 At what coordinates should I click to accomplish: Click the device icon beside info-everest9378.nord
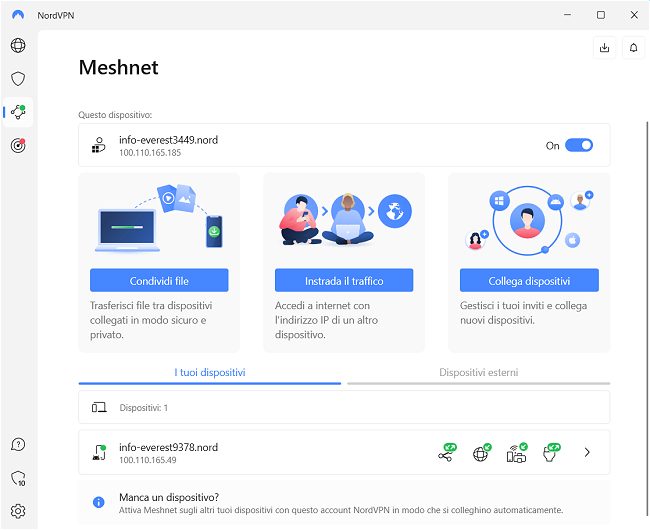pyautogui.click(x=99, y=453)
